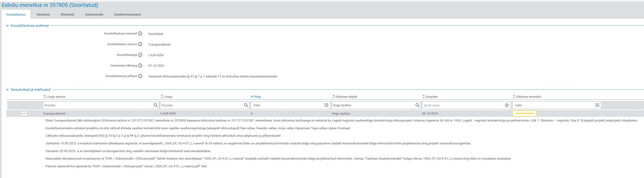Switch to the Dokumendid tab

point(94,15)
